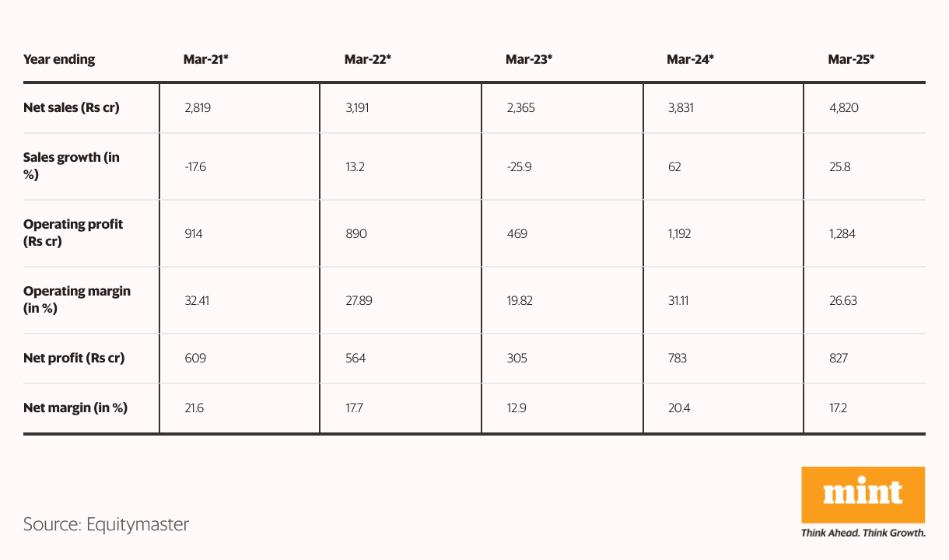Click the Sales growth (in %) row label
949x560 pixels.
pos(72,166)
